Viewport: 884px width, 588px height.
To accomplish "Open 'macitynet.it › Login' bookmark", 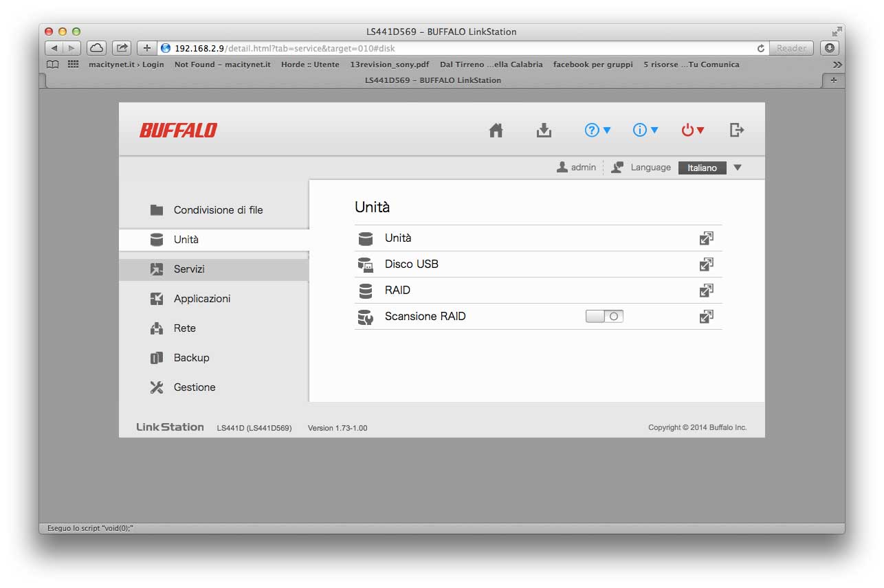I will [126, 65].
